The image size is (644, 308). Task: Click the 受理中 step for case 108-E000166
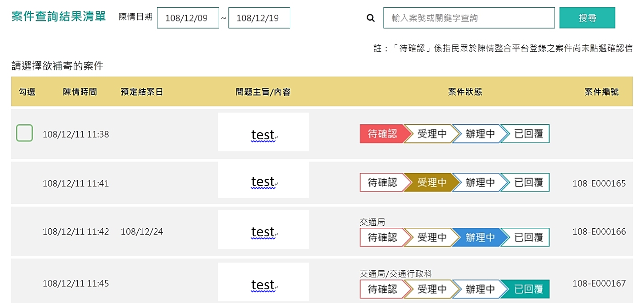(x=432, y=238)
